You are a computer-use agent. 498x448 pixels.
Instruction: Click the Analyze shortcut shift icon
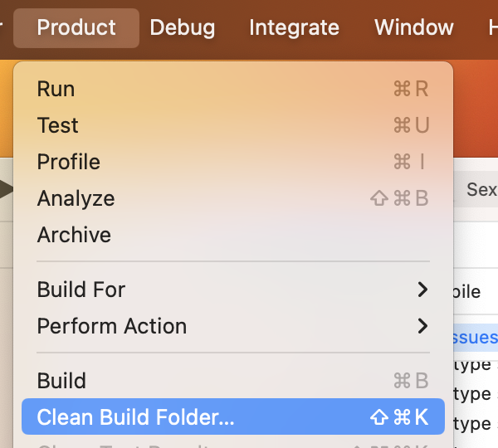(x=379, y=198)
